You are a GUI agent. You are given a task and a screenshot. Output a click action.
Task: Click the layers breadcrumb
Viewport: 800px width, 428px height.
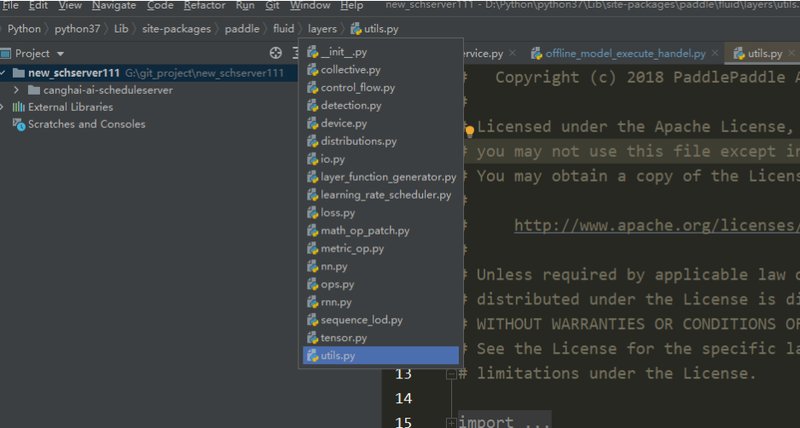(322, 29)
